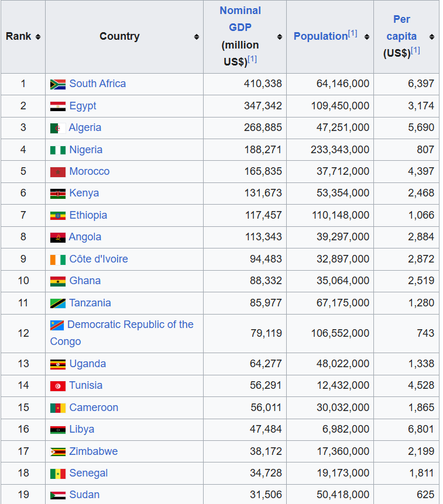Open footnote [1] beside Population header
443x504 pixels.
click(353, 33)
